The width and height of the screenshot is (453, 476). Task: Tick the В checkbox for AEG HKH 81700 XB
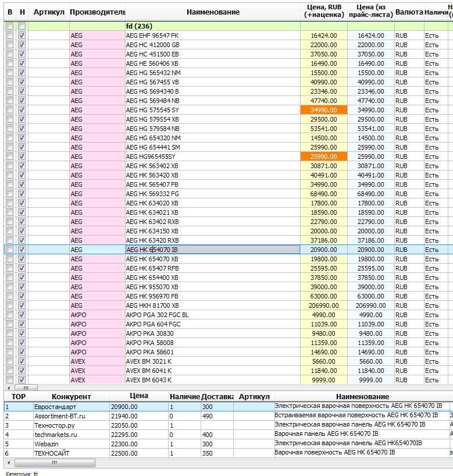click(10, 306)
